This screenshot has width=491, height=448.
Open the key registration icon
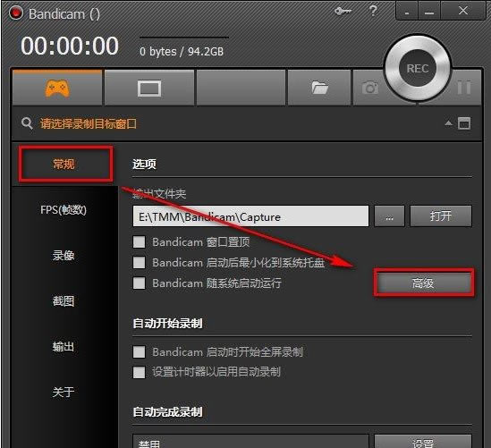(x=343, y=12)
